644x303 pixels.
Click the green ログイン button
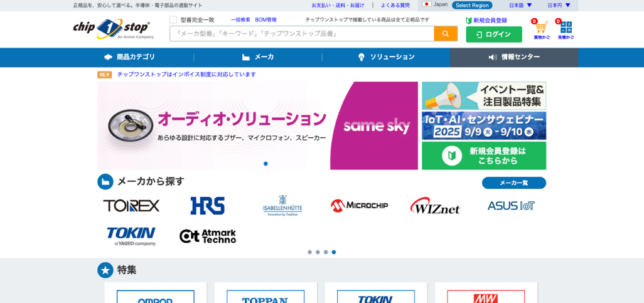tap(493, 35)
